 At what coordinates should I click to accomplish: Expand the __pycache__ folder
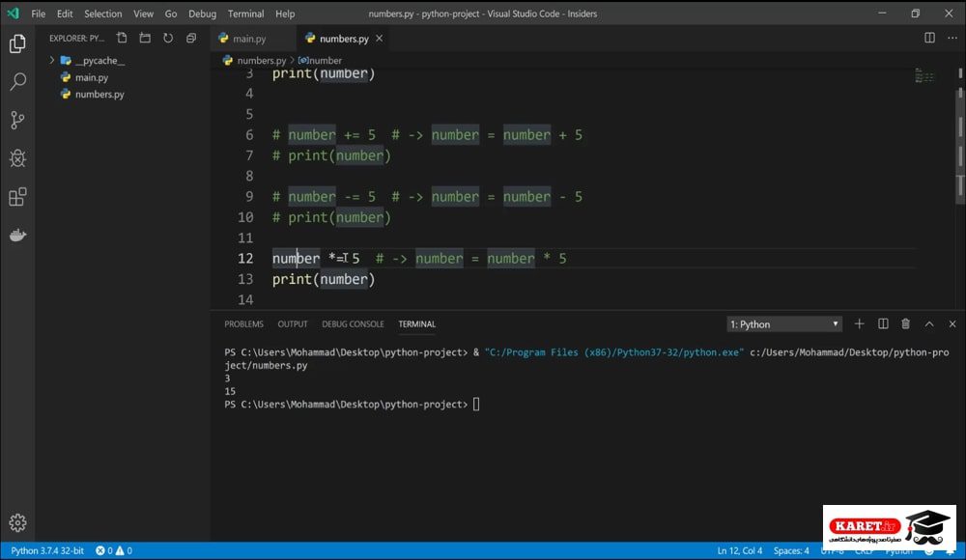tap(52, 61)
